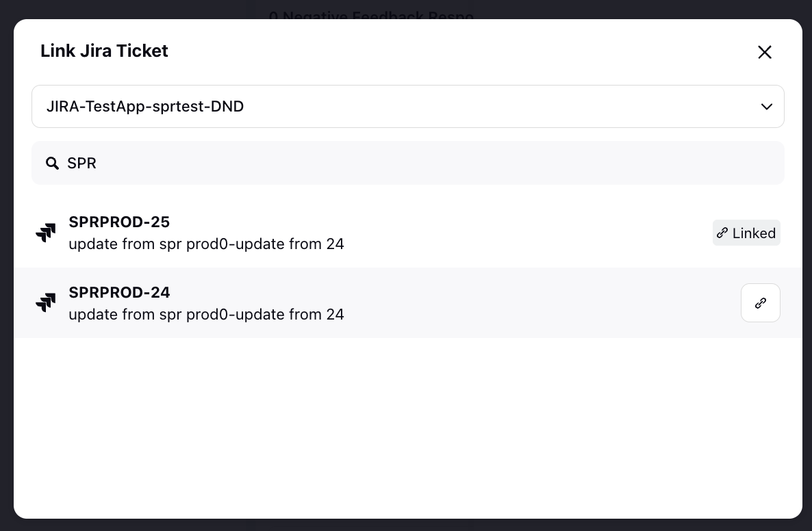The width and height of the screenshot is (812, 531).
Task: Click the Link Jira Ticket heading
Action: click(x=104, y=51)
